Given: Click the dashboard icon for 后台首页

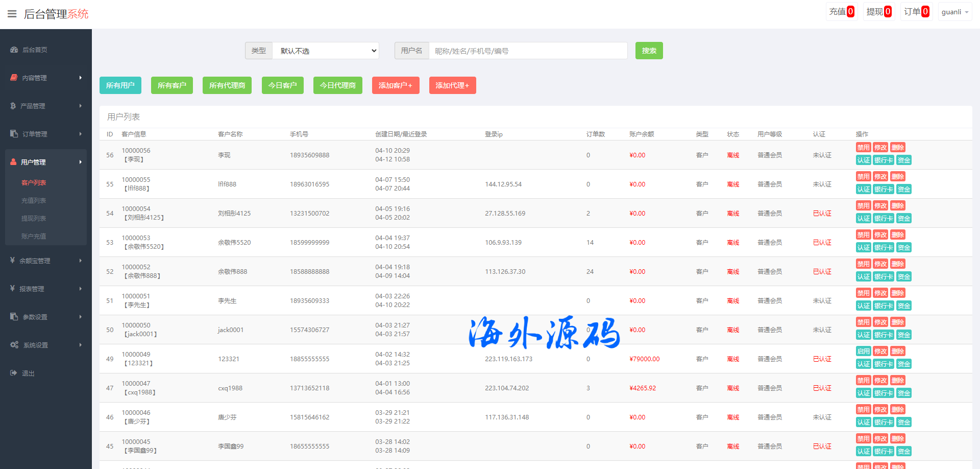Looking at the screenshot, I should pos(14,50).
